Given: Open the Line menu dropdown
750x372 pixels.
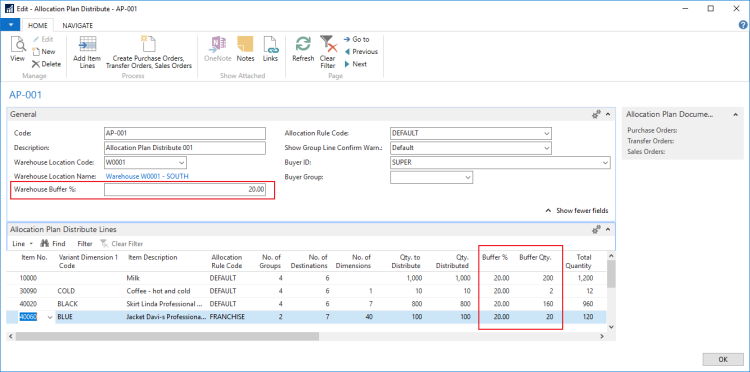Looking at the screenshot, I should coord(22,243).
